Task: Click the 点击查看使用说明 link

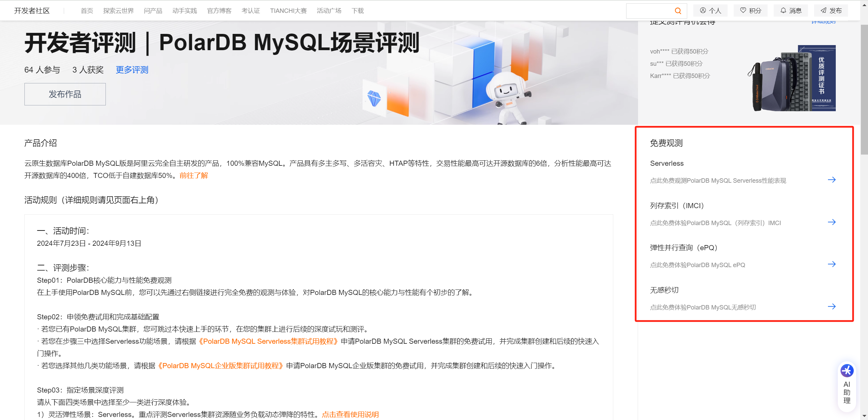Action: tap(350, 414)
